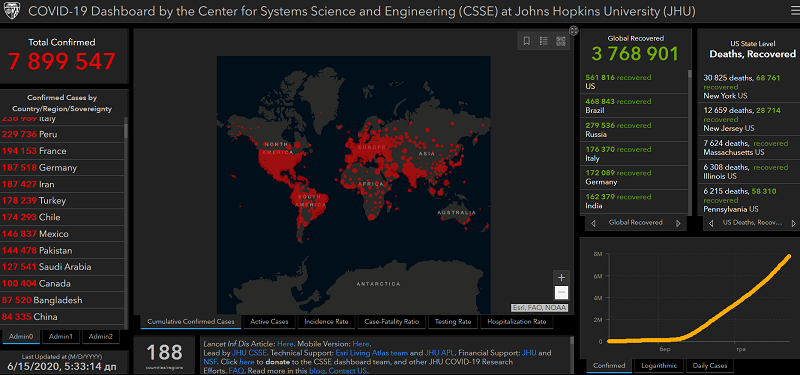800x375 pixels.
Task: Select Germany 187 518 in confirmed list
Action: (62, 168)
